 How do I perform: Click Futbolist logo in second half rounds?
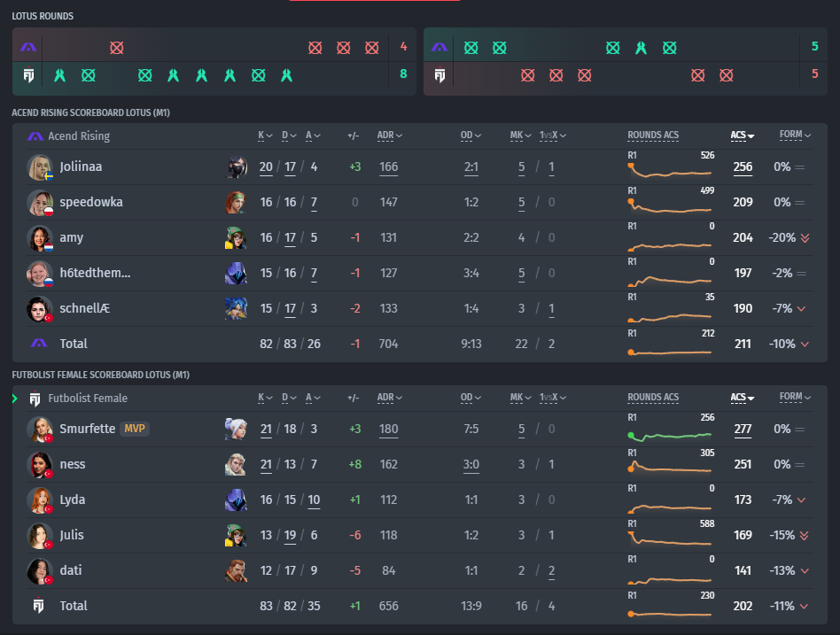[439, 75]
